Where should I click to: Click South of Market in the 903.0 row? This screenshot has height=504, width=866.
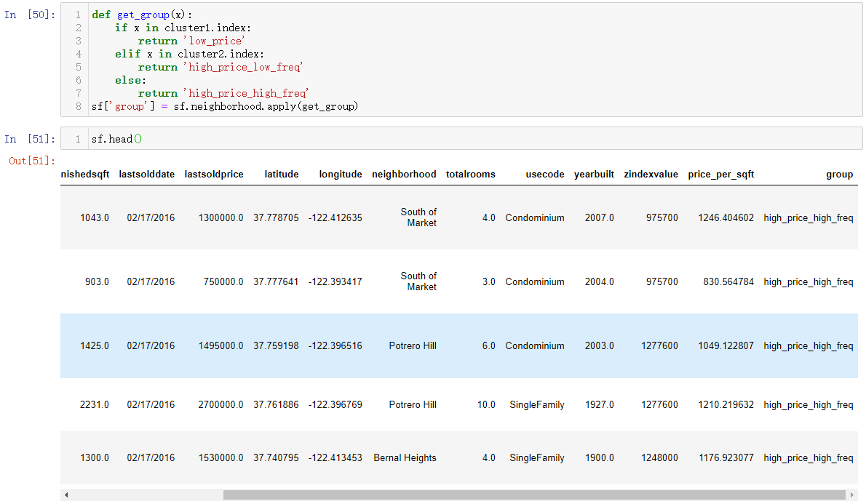[x=418, y=281]
